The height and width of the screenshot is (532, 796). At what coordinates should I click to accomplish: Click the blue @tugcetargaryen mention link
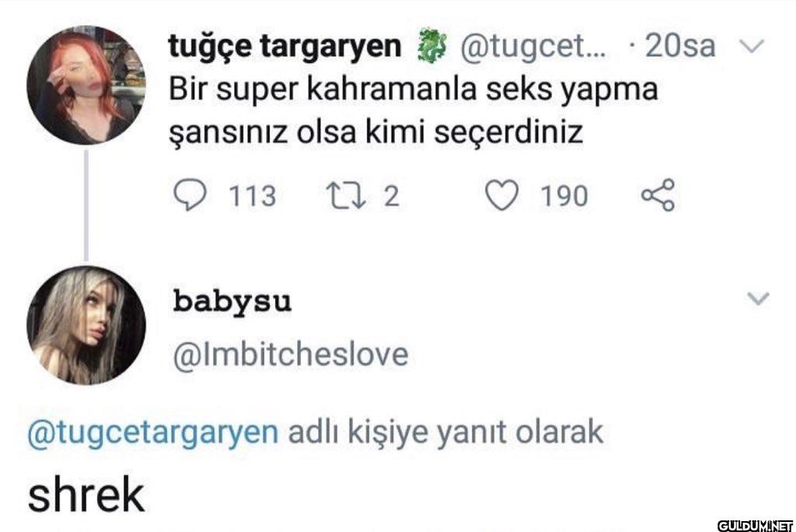pos(152,433)
